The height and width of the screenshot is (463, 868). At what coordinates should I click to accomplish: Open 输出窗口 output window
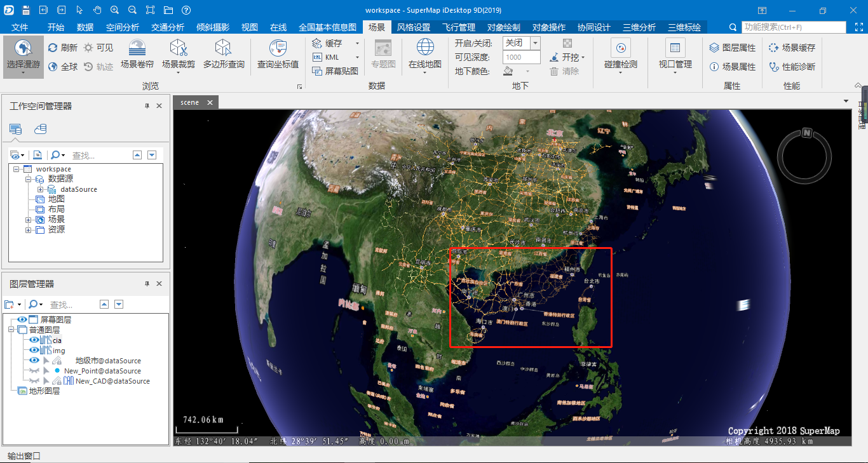pos(24,456)
